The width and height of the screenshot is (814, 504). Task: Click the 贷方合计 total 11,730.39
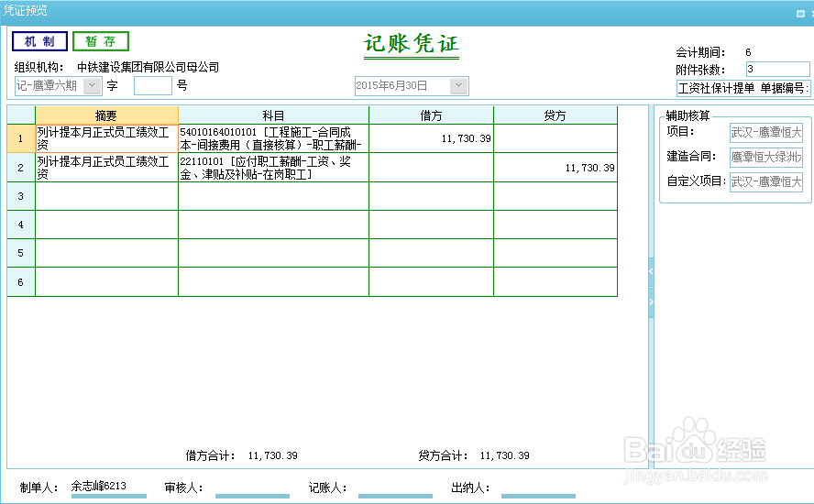pos(504,455)
